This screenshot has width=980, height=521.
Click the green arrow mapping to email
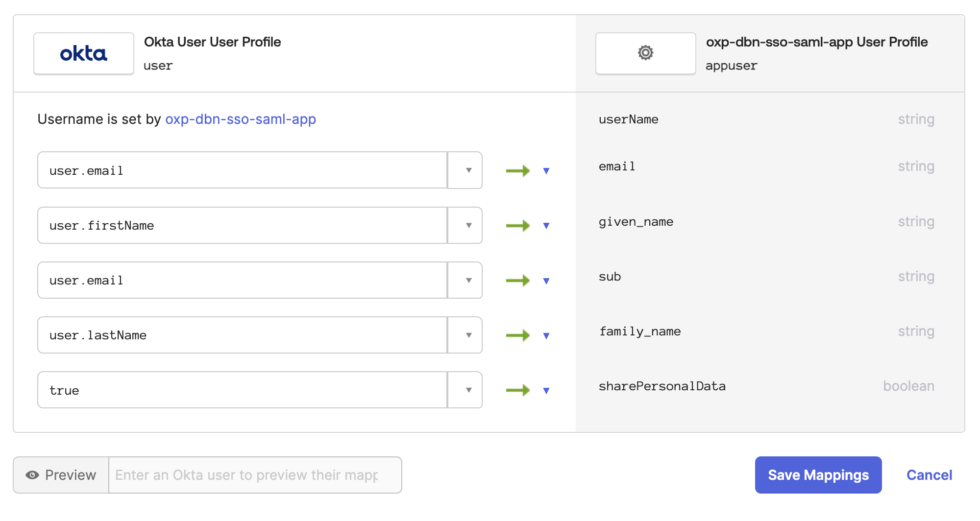518,170
